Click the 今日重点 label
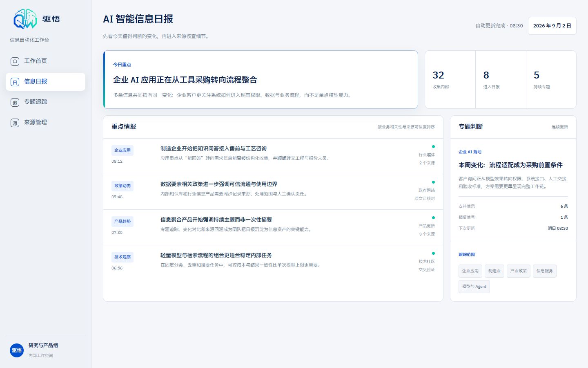Screen dimensions: 588x368 tap(122, 65)
